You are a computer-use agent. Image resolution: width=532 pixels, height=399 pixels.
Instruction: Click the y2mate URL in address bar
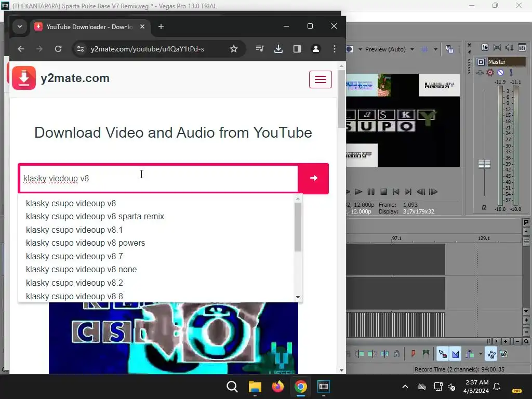tap(147, 49)
